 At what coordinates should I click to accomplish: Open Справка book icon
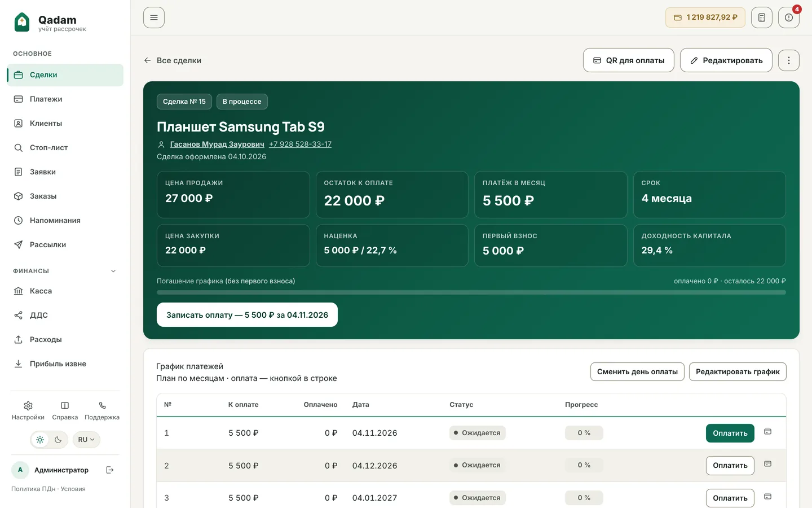[65, 411]
